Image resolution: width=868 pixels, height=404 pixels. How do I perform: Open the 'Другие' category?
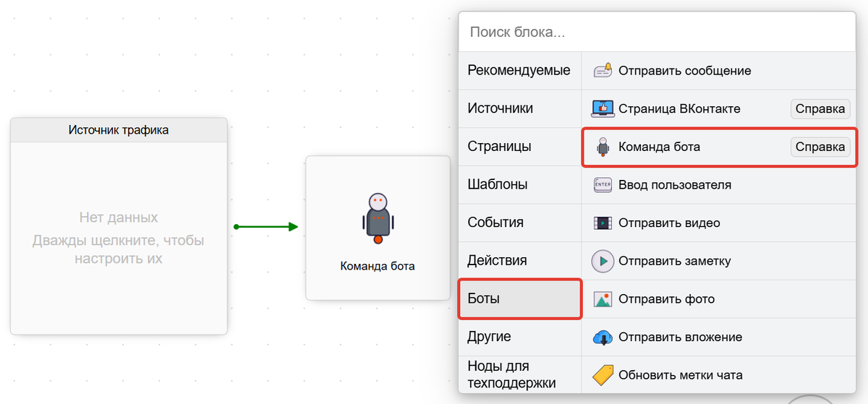(x=520, y=337)
